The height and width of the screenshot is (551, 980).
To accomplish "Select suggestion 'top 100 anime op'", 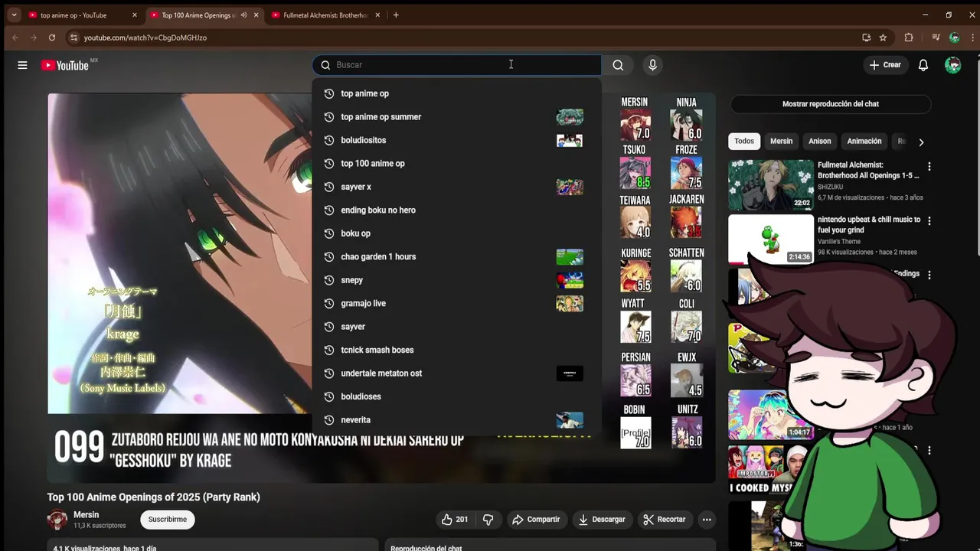I will [456, 164].
